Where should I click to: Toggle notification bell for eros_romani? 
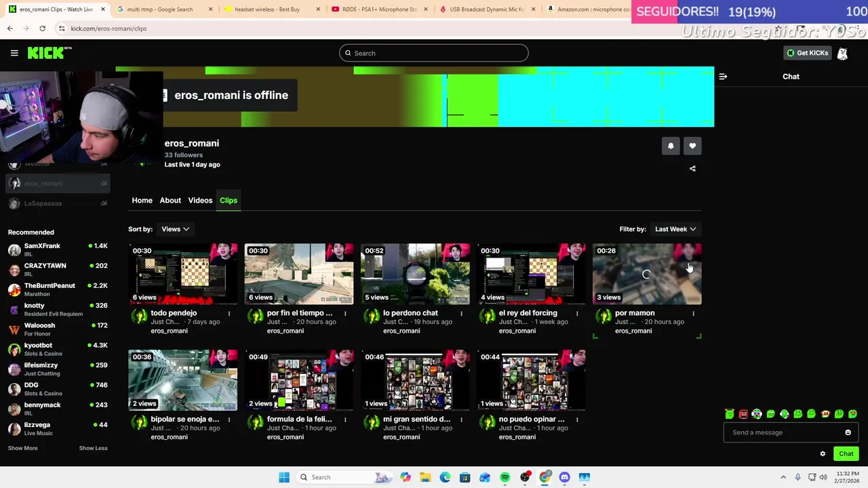671,146
